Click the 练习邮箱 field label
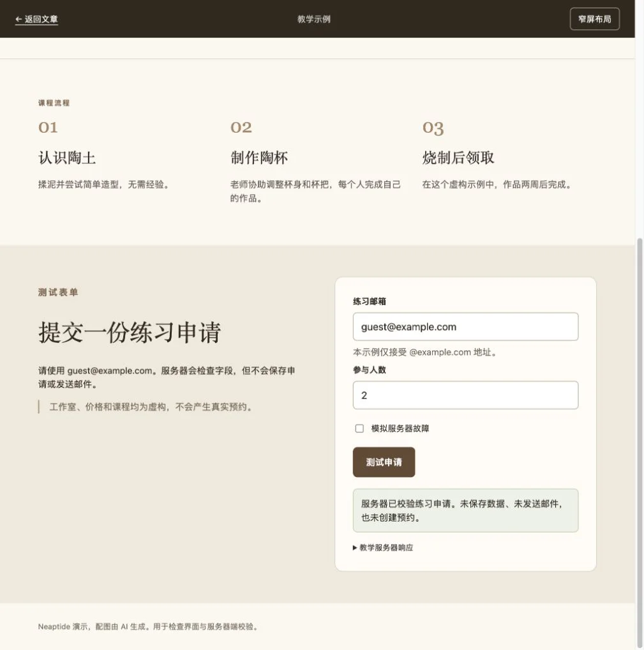 (370, 301)
